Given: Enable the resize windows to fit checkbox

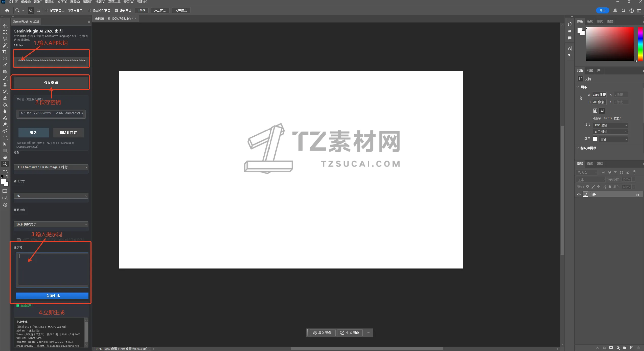Looking at the screenshot, I should pos(47,11).
